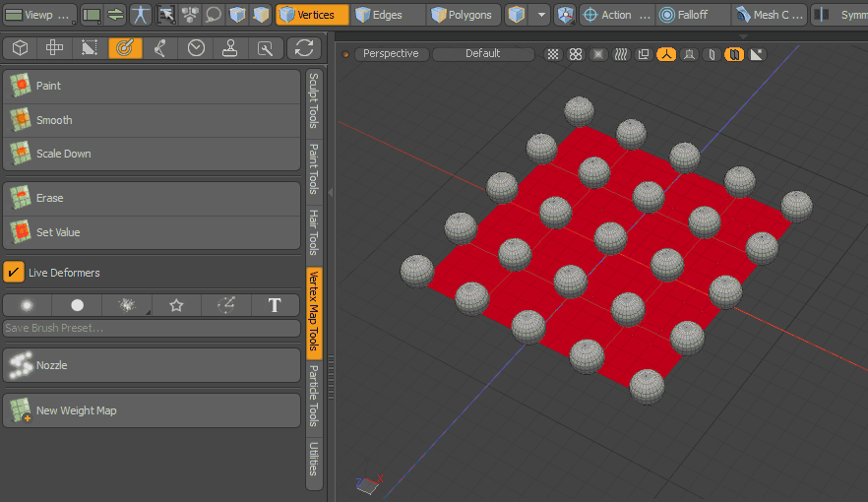Choose the dashed-circle brush icon with arrow
The width and height of the screenshot is (868, 502).
(x=226, y=305)
